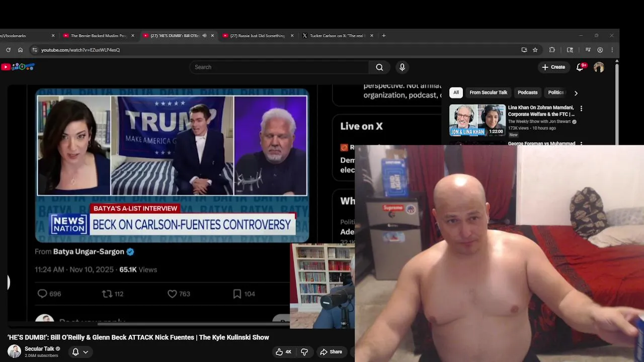Select the Politics filter chip
The width and height of the screenshot is (644, 362).
[x=556, y=93]
